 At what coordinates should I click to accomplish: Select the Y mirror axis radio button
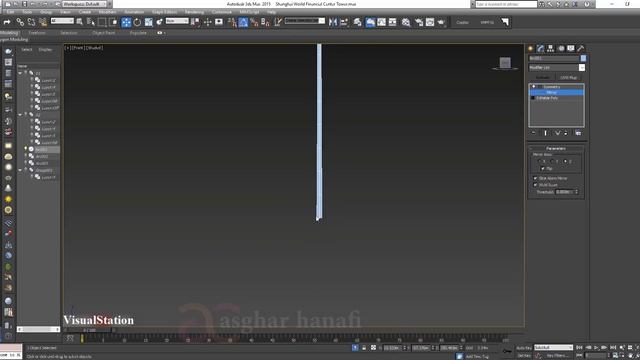pos(552,162)
